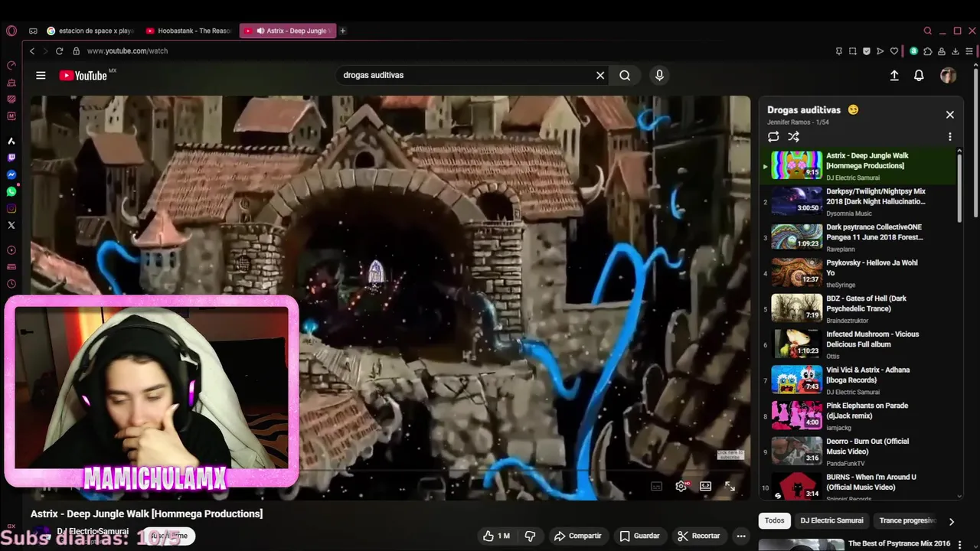Open a new browser tab

[x=342, y=31]
